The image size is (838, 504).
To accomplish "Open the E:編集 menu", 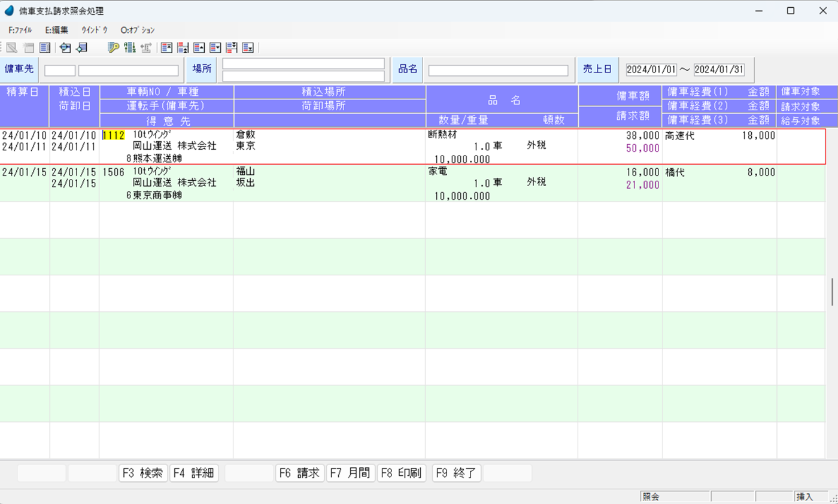I will (56, 30).
